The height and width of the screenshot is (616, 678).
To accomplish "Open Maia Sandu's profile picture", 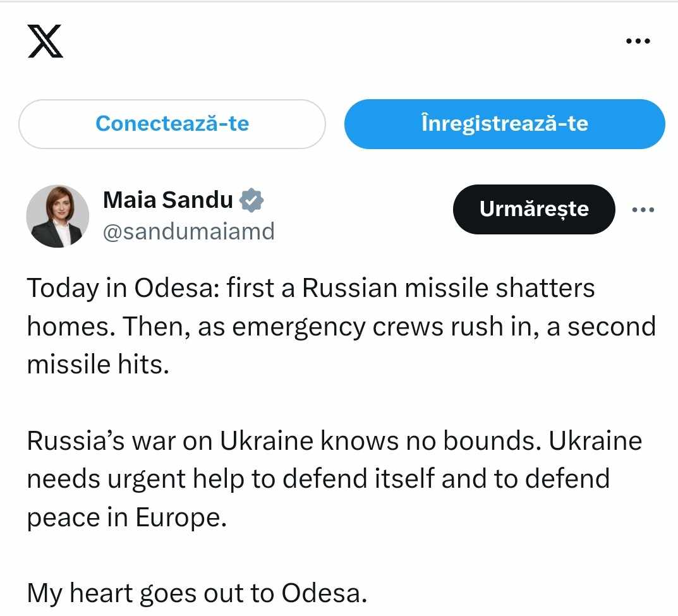I will (x=58, y=216).
